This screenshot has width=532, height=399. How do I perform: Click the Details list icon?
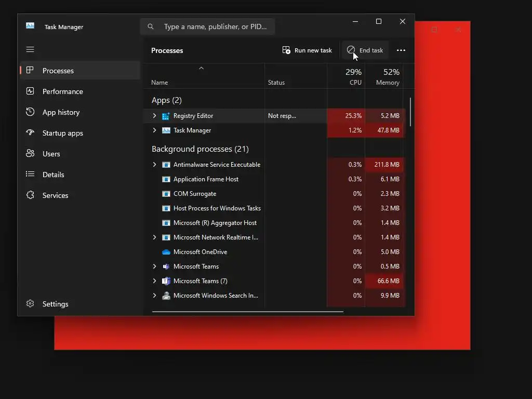point(30,174)
